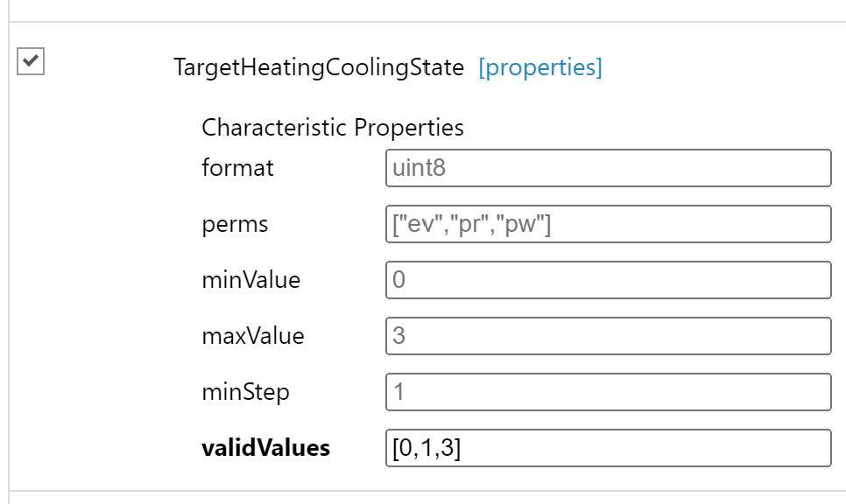Click the perms label

coord(235,224)
